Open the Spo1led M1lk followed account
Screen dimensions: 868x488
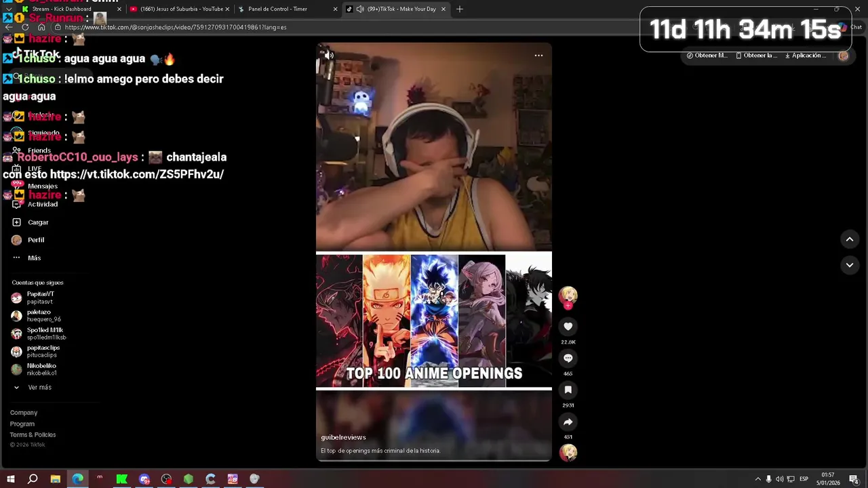click(x=39, y=333)
